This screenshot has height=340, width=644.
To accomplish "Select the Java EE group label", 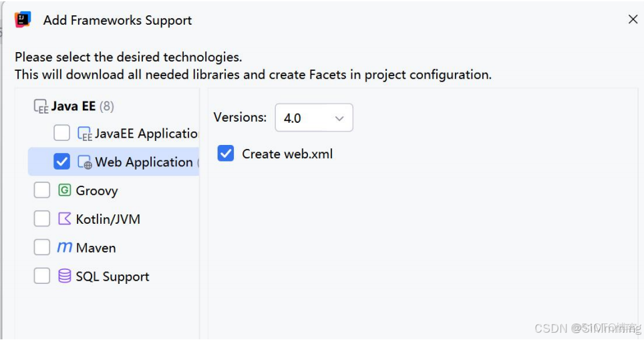I will point(73,106).
